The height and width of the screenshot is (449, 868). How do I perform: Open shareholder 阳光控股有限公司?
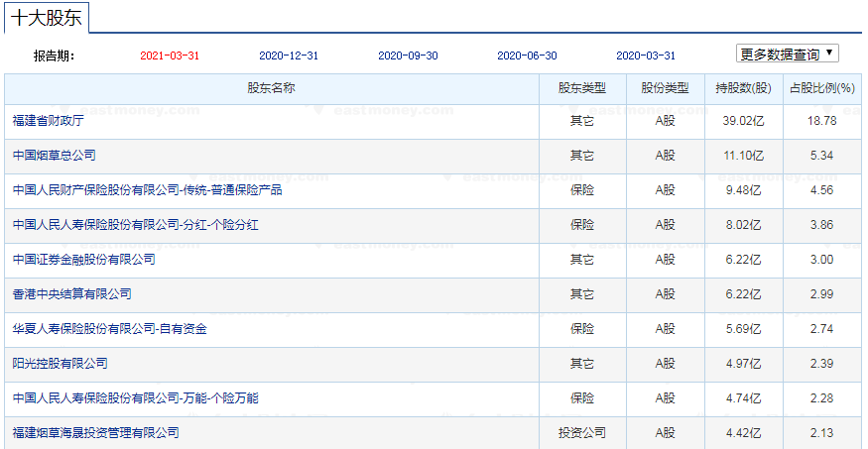click(60, 364)
